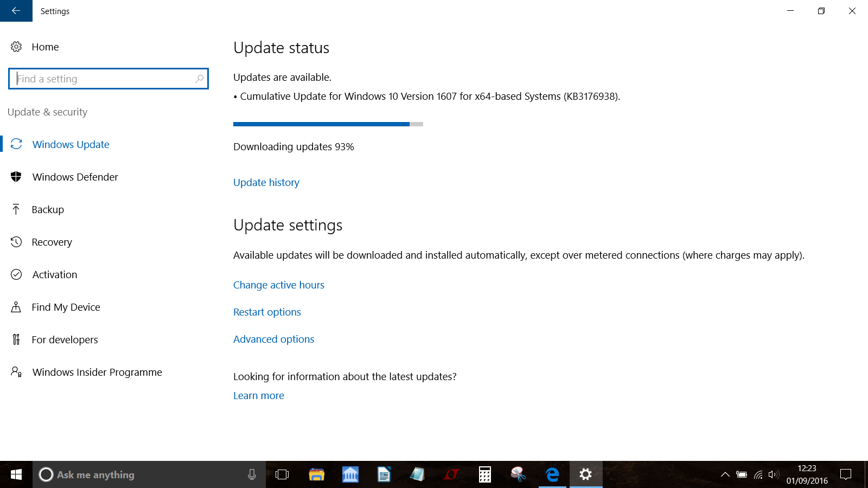Click the Backup upload arrow icon
Viewport: 868px width, 488px height.
[16, 209]
